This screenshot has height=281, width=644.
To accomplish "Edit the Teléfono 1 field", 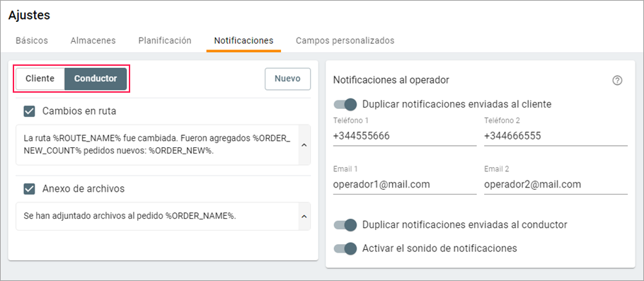I will click(405, 136).
